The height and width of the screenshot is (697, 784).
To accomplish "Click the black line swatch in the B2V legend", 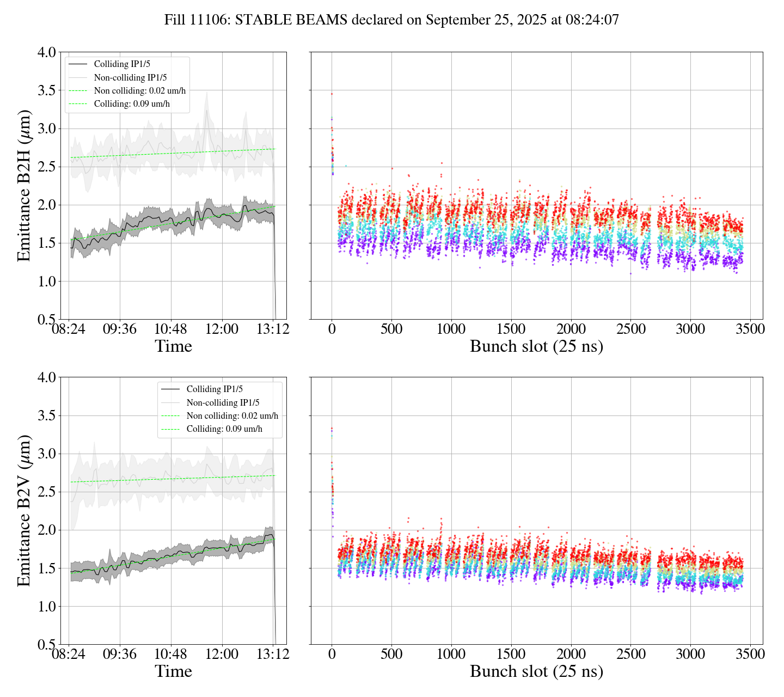I will 170,389.
